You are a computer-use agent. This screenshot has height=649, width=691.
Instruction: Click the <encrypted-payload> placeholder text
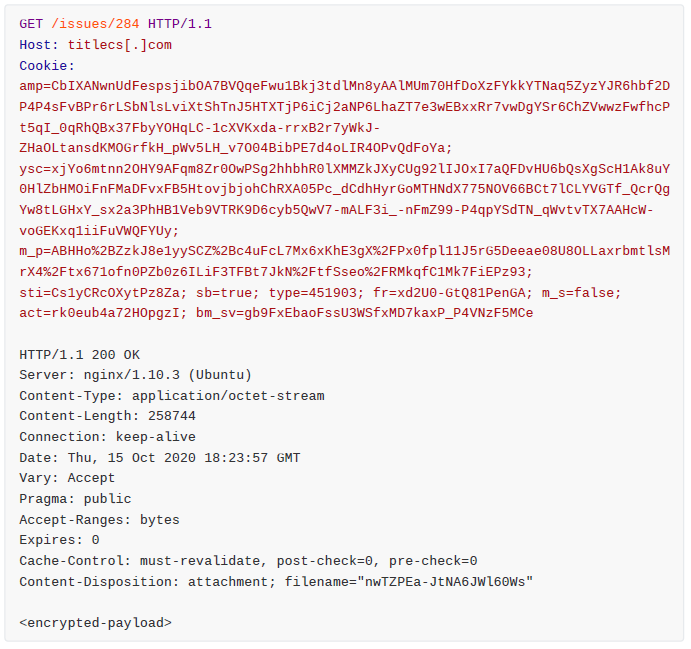tap(95, 623)
